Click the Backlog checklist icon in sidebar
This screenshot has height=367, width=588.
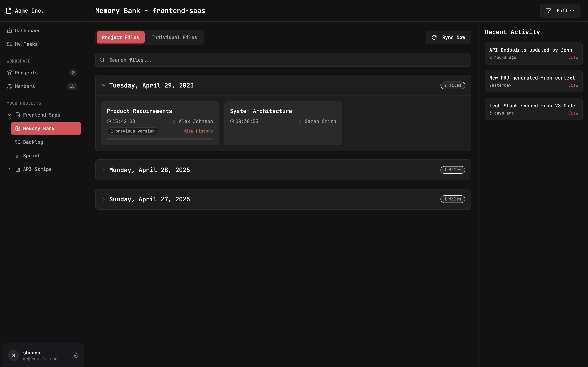tap(18, 142)
